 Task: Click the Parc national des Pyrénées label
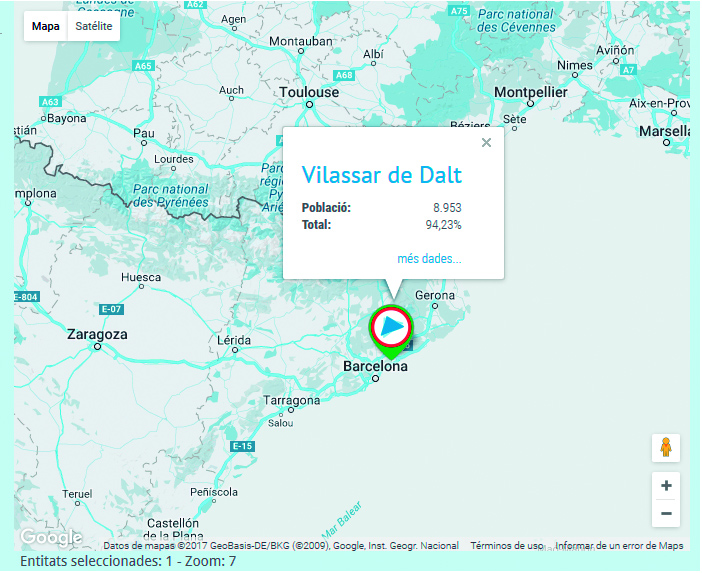click(170, 195)
